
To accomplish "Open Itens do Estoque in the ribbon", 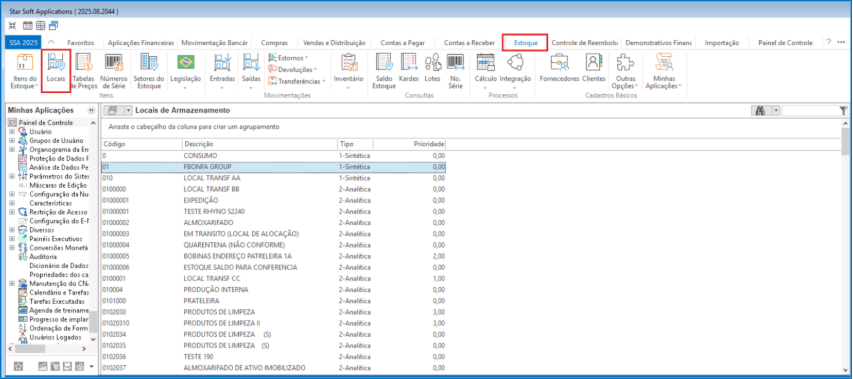I will [24, 71].
